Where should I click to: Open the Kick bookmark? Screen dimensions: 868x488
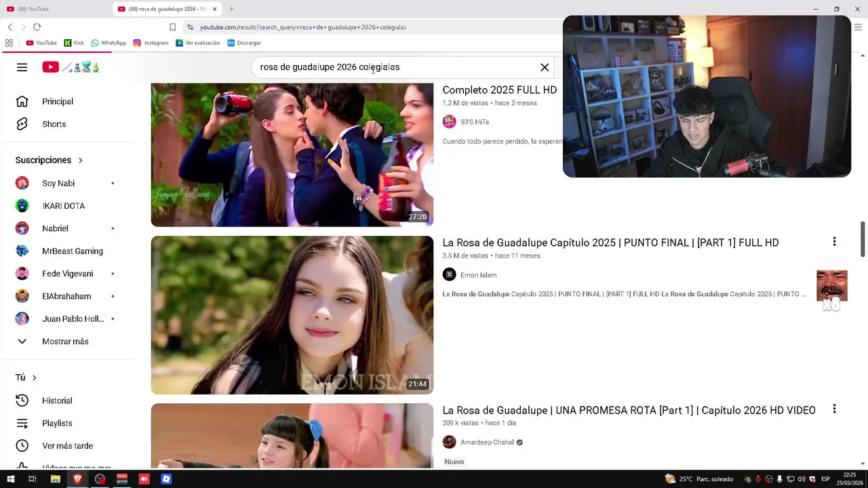pos(74,43)
